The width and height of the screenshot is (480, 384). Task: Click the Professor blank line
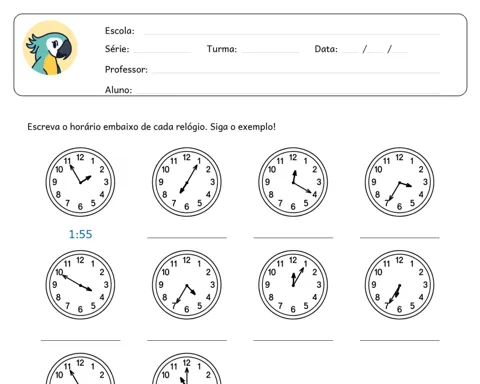click(296, 72)
